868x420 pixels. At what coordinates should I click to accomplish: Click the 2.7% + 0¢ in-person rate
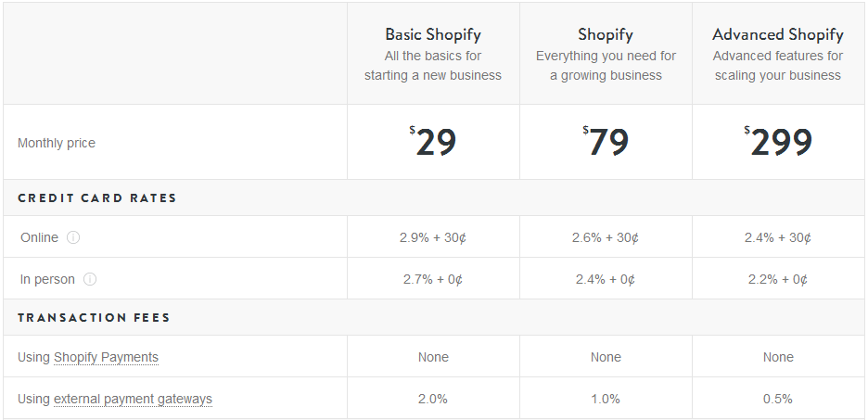point(433,279)
